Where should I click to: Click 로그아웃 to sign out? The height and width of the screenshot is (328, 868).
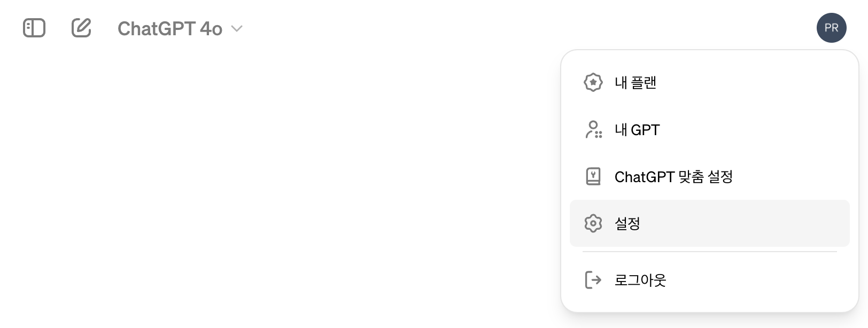tap(640, 280)
